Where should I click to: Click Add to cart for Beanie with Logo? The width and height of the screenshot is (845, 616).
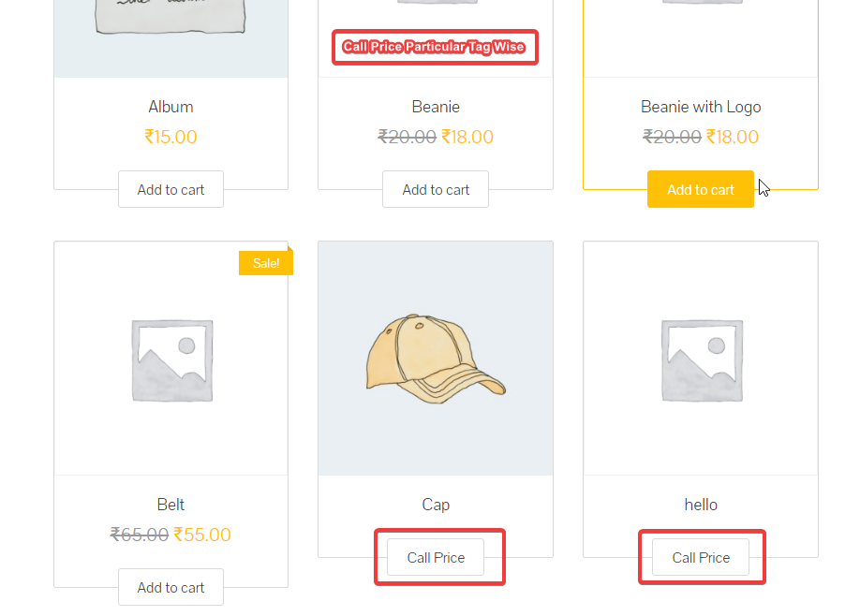[x=700, y=189]
